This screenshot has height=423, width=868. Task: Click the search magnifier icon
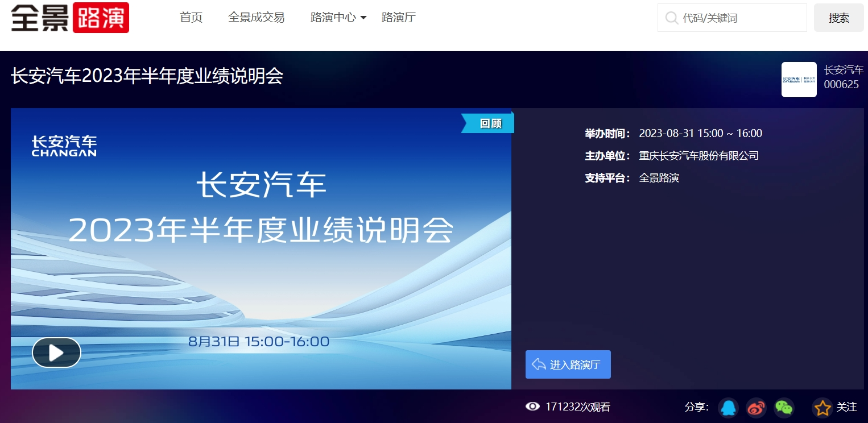672,18
